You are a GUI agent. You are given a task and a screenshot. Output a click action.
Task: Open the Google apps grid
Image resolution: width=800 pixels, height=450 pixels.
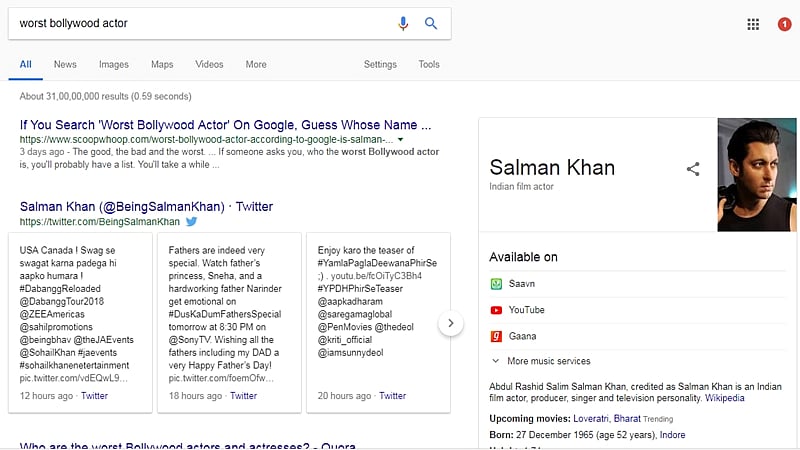coord(753,24)
